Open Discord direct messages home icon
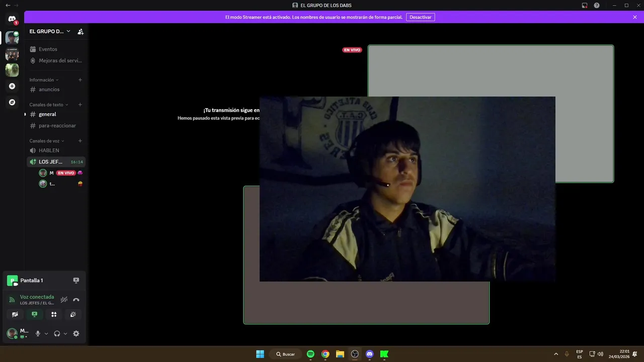 pos(12,19)
